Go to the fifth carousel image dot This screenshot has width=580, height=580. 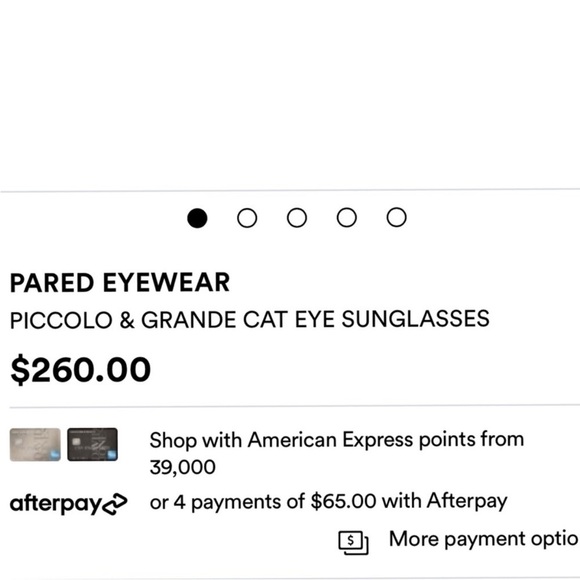(397, 217)
